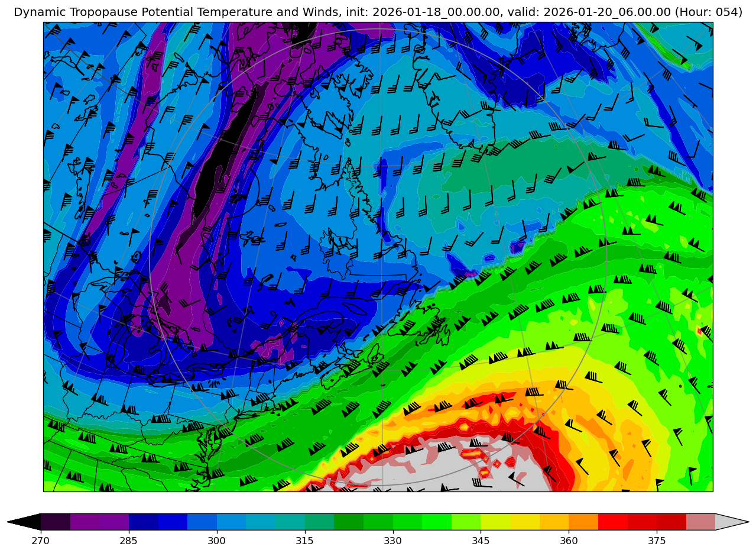Click the dark navy swatch right of 285
Screen dimensions: 756x553
pos(144,522)
